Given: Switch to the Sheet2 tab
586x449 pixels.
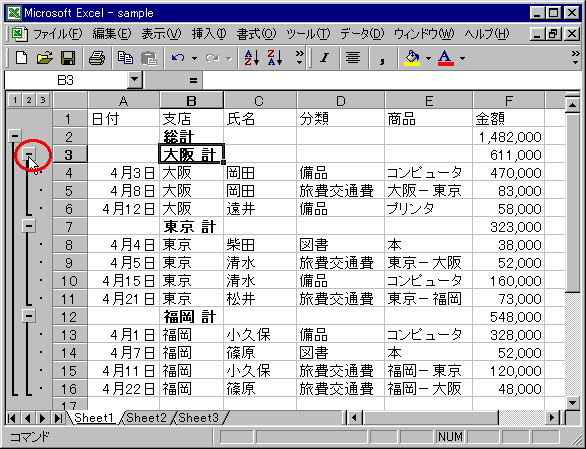Looking at the screenshot, I should tap(146, 418).
